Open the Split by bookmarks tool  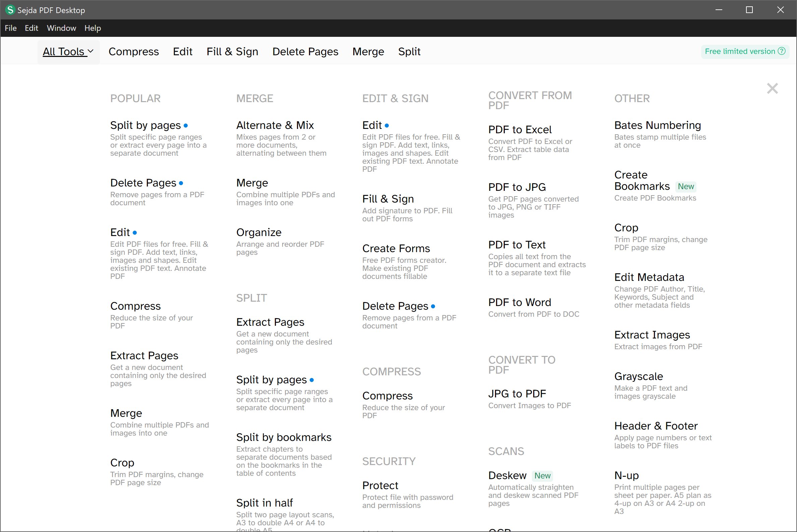284,437
